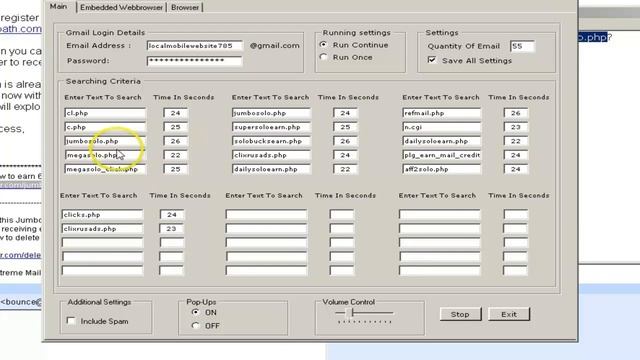
Task: Enable the Include Spam checkbox
Action: 71,321
